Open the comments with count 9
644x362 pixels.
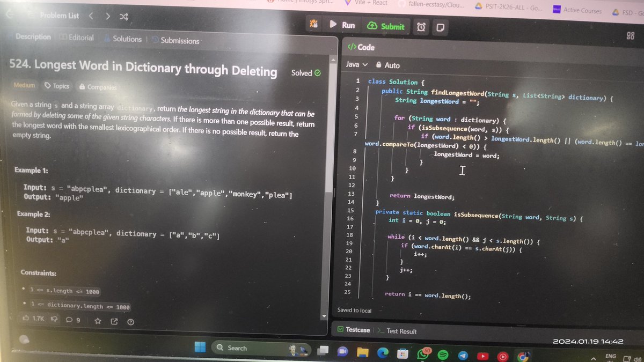point(74,320)
